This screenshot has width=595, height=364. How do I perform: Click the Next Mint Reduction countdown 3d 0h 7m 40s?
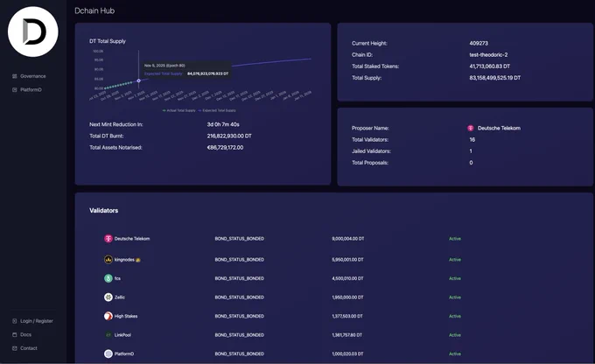coord(223,124)
